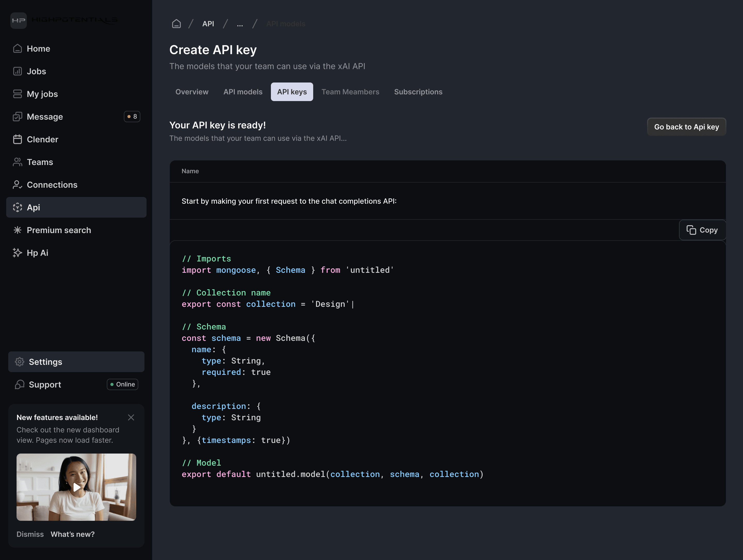The image size is (743, 560).
Task: Play the new features video thumbnail
Action: click(77, 487)
